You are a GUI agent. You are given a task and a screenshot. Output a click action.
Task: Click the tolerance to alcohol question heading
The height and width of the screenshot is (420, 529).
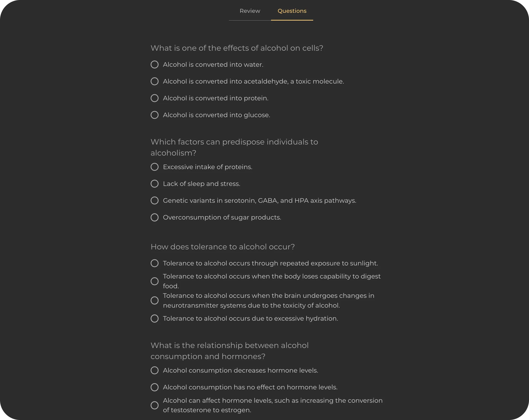[x=223, y=247]
